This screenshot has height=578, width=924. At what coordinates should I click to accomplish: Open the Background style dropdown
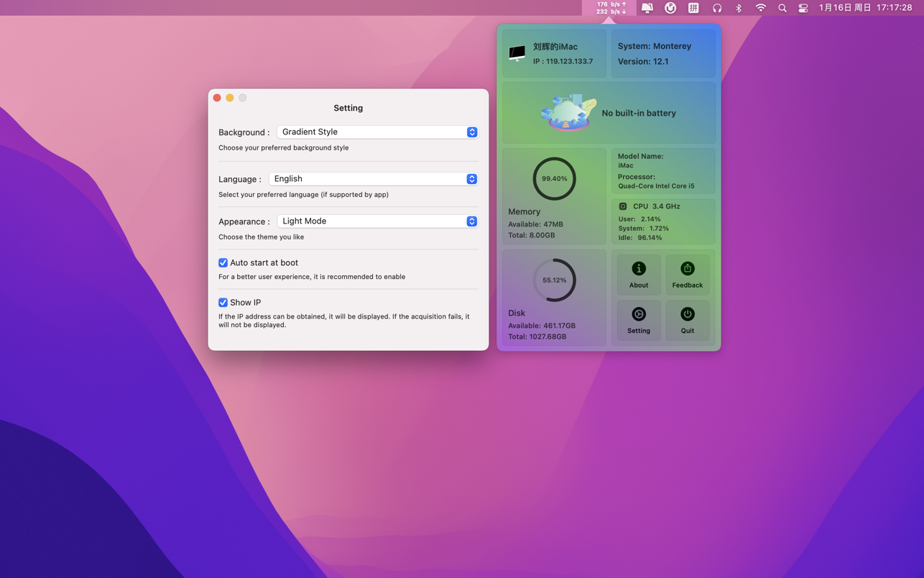(x=377, y=132)
